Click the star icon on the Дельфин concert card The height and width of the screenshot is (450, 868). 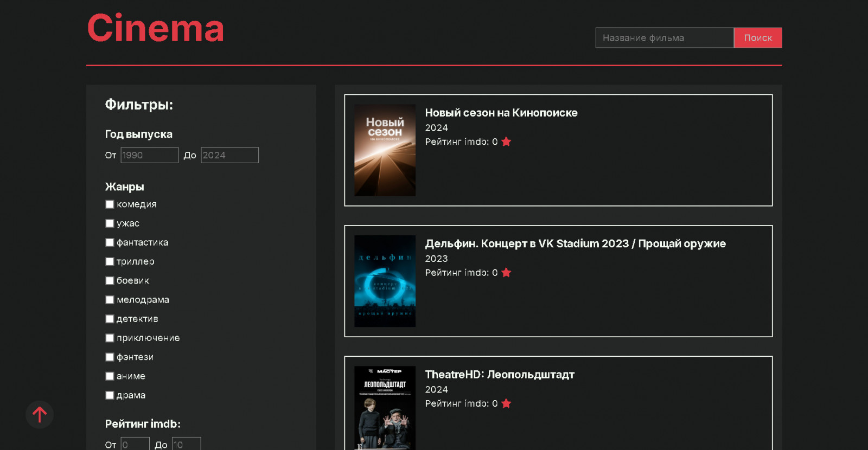506,272
